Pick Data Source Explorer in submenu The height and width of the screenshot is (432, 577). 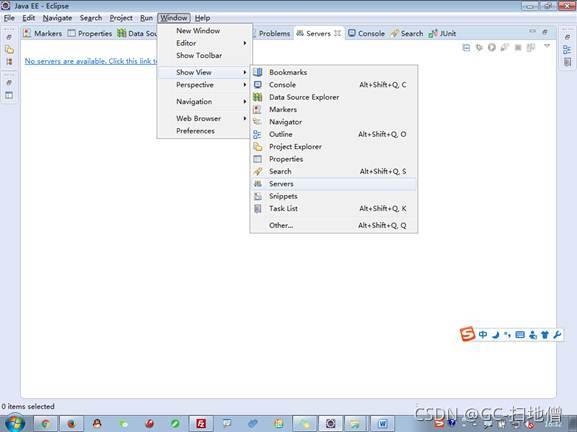coord(333,97)
